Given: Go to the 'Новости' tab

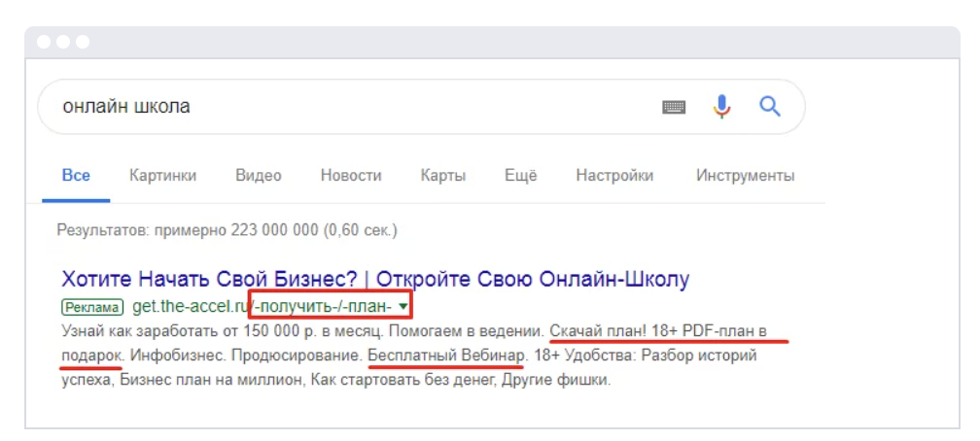Looking at the screenshot, I should (x=351, y=176).
